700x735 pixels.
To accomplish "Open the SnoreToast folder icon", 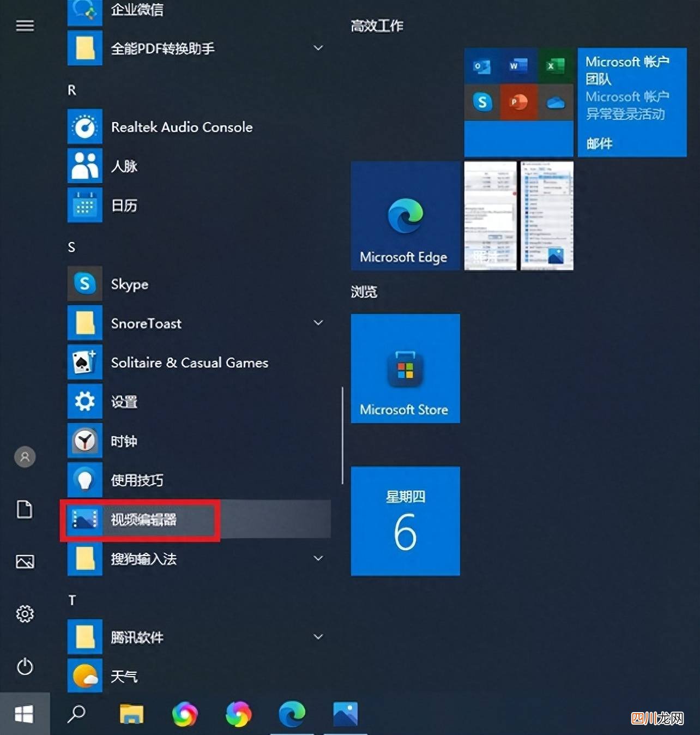I will click(85, 323).
